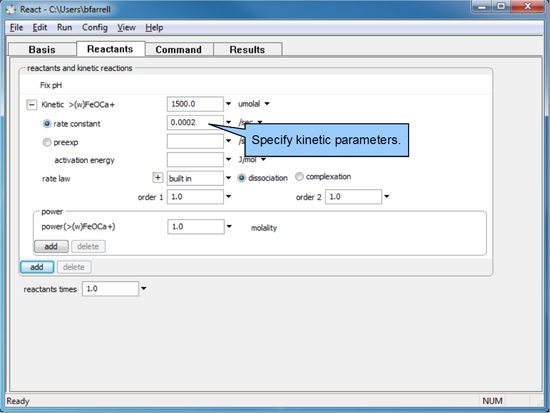
Task: Choose the complexation radio option
Action: pyautogui.click(x=299, y=176)
